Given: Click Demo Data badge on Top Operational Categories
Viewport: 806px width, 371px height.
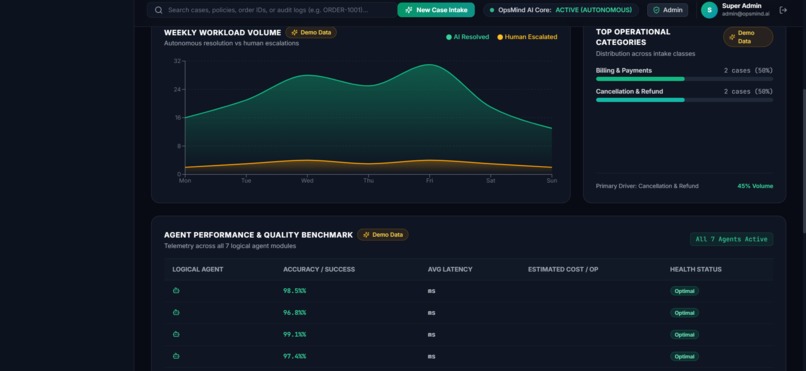Looking at the screenshot, I should pos(748,37).
